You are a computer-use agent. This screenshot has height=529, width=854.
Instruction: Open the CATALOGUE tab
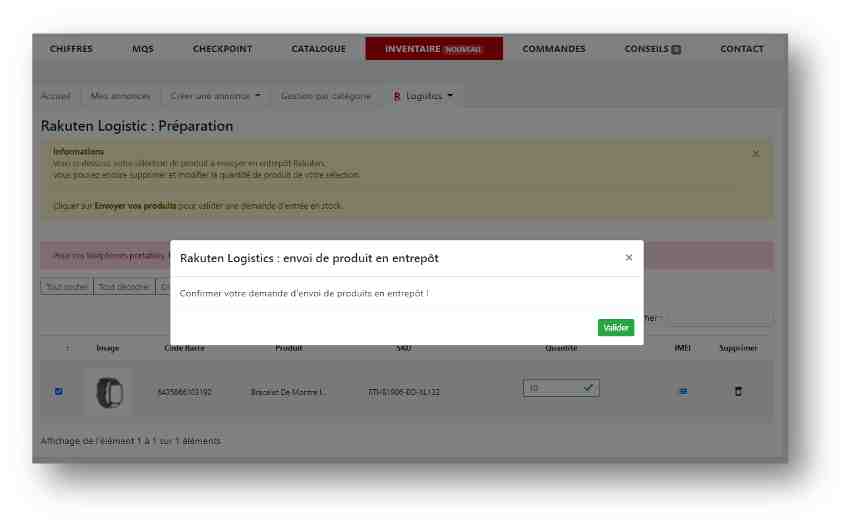[x=319, y=48]
